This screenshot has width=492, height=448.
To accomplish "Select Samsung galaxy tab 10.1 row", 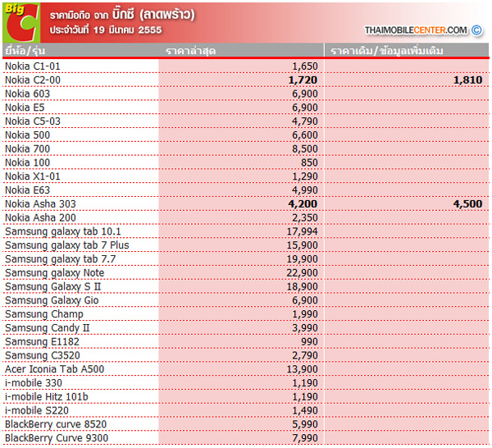I will (x=63, y=231).
